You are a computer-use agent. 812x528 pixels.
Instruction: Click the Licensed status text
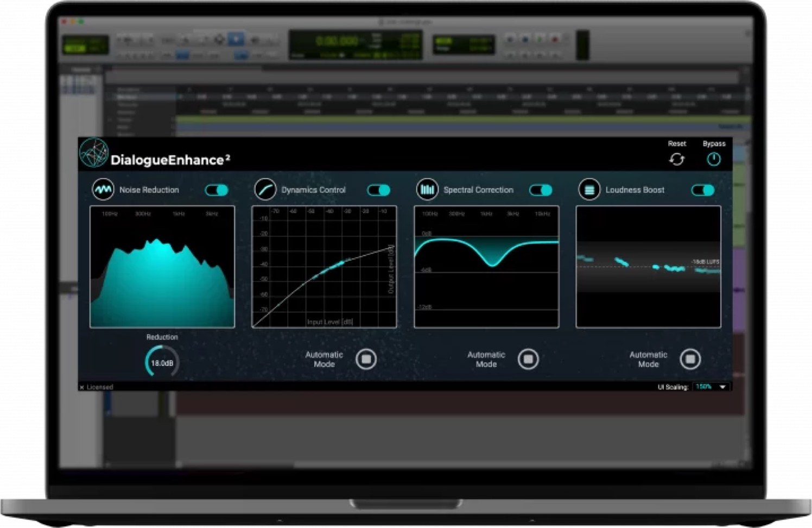(x=100, y=387)
